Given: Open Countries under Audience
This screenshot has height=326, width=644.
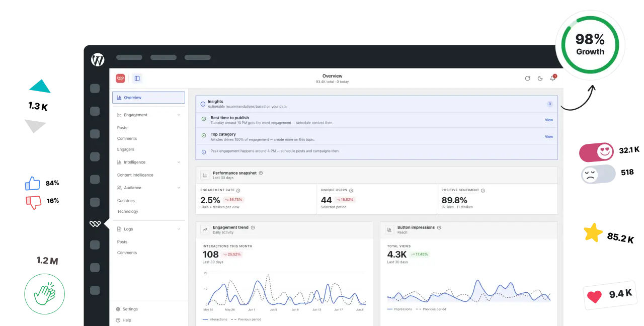Looking at the screenshot, I should pyautogui.click(x=126, y=201).
